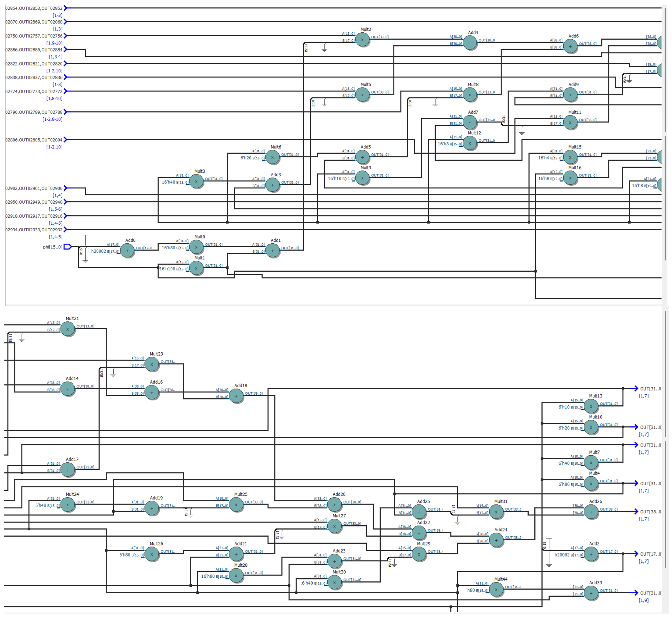Select the Add18 adder block
The image size is (672, 618).
click(236, 396)
